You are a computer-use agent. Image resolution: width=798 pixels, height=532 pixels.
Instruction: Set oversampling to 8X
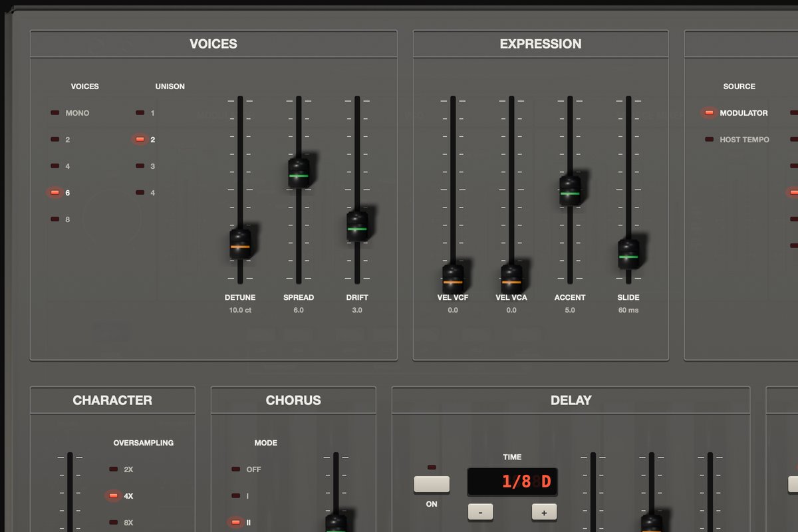click(122, 523)
